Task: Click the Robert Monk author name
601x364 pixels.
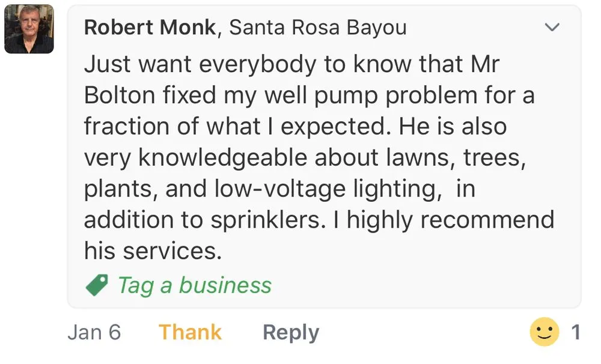Action: click(150, 28)
